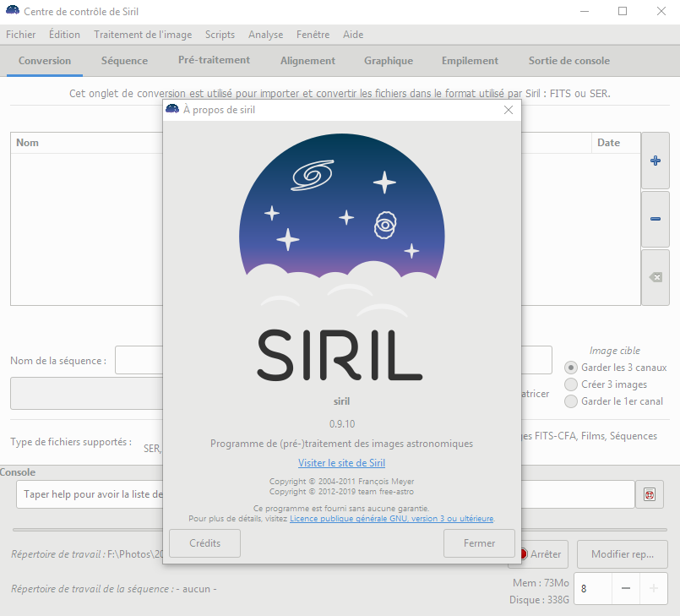Click the thread count field showing 8

pos(593,588)
